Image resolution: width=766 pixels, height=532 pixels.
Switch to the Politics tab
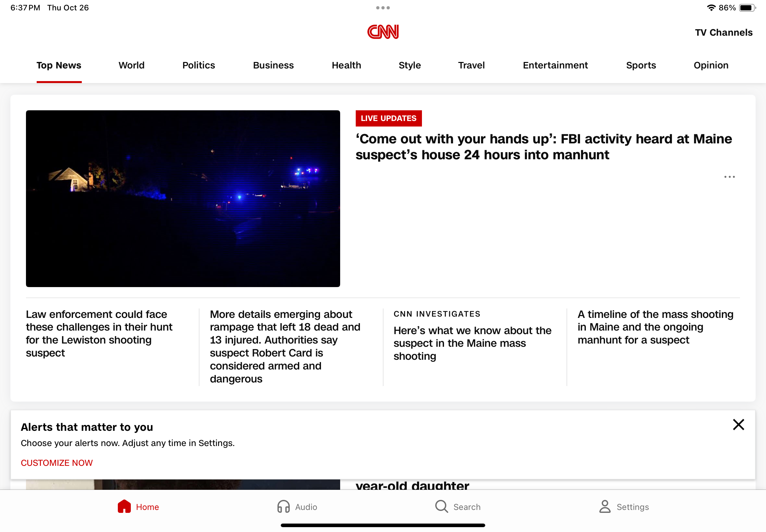(x=198, y=65)
